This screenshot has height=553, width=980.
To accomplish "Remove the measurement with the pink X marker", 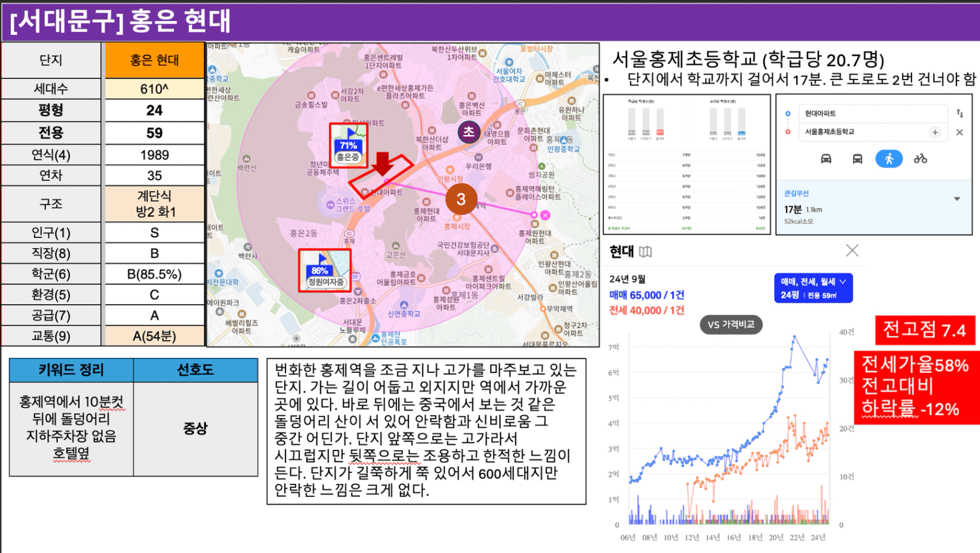I will pyautogui.click(x=545, y=215).
